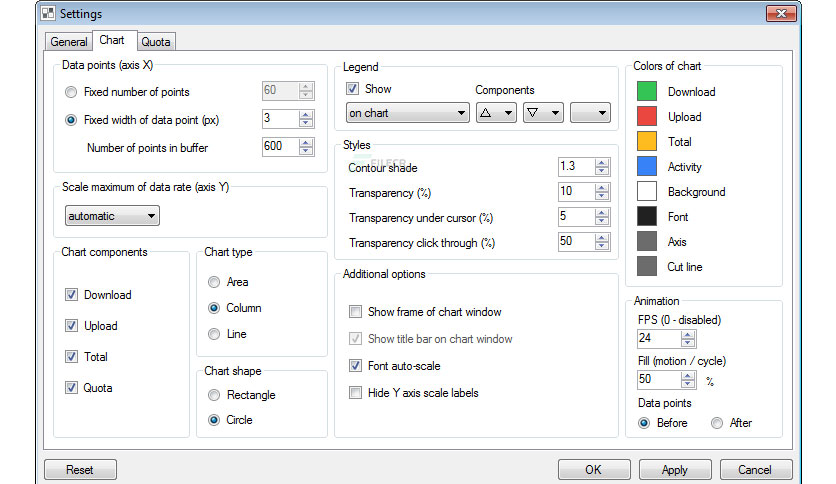Enable Show frame of chart window
This screenshot has width=836, height=484.
pyautogui.click(x=355, y=312)
